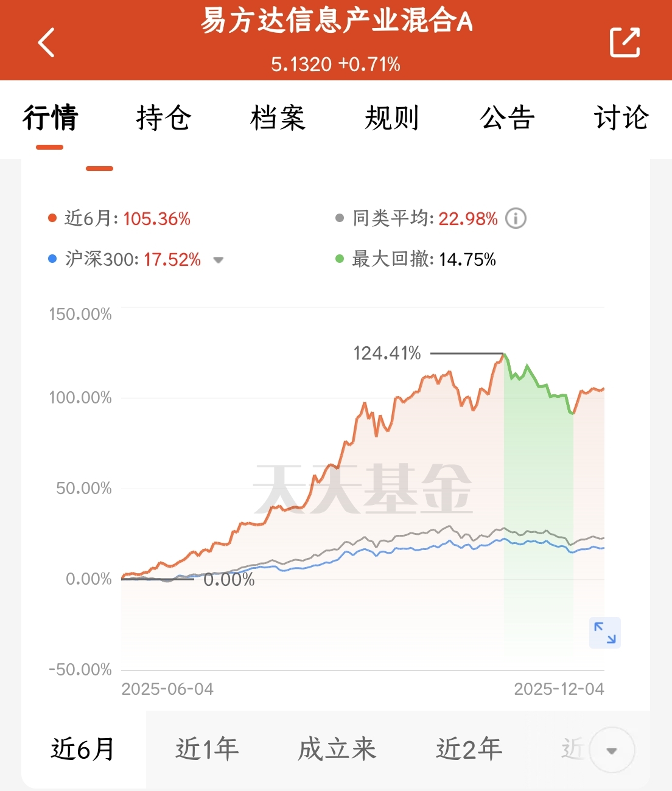Open the 讨论 tab
672x791 pixels.
(x=621, y=117)
